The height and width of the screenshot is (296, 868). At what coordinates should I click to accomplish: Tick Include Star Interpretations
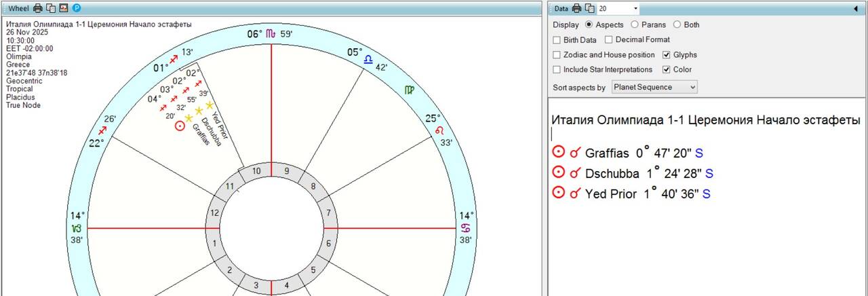click(x=557, y=69)
